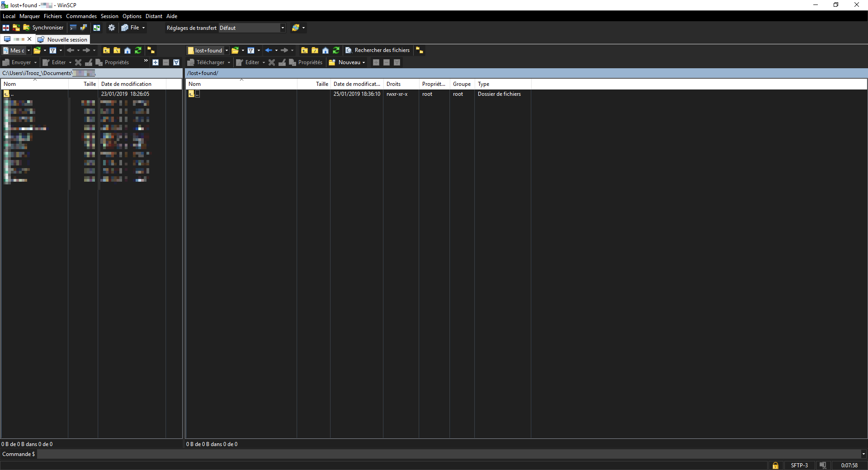Open the Commandes menu
The height and width of the screenshot is (470, 868).
81,16
